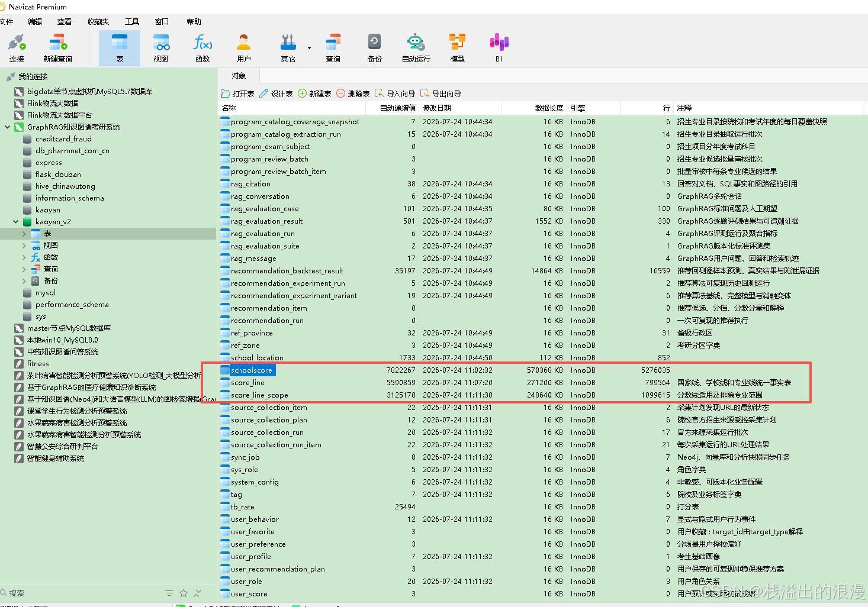Open the BI toolbar icon

click(x=499, y=48)
